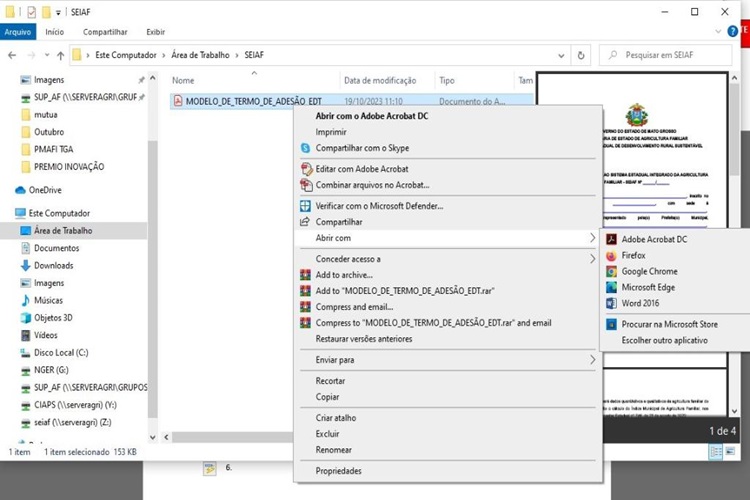Switch to large icons view button

[x=730, y=451]
